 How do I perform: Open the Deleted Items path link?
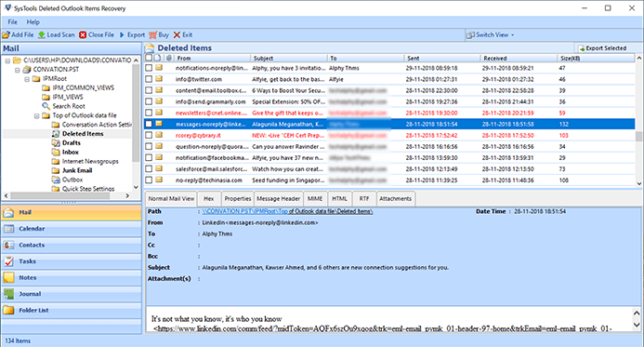pyautogui.click(x=287, y=211)
